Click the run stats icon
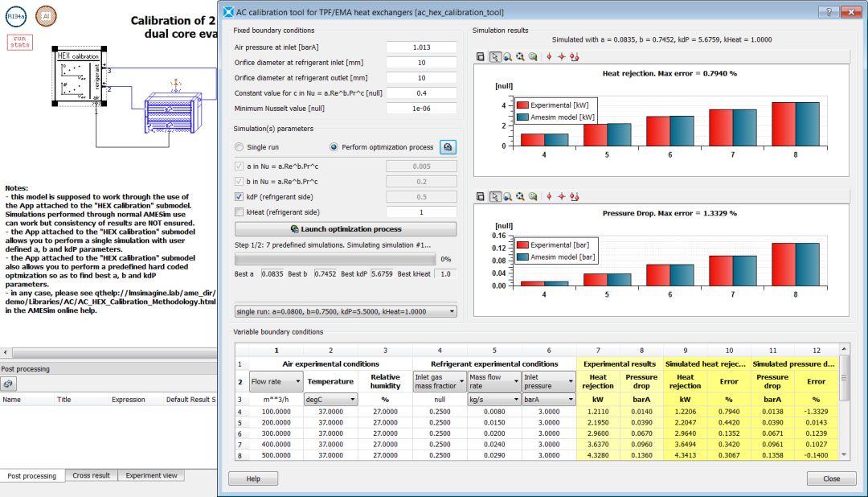 tap(18, 42)
